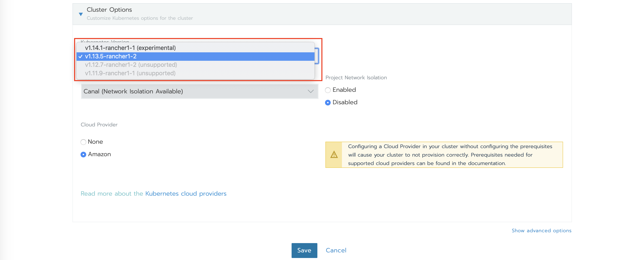
Task: Select v1.12.7-rancher1-2 (unsupported) option
Action: tap(131, 65)
